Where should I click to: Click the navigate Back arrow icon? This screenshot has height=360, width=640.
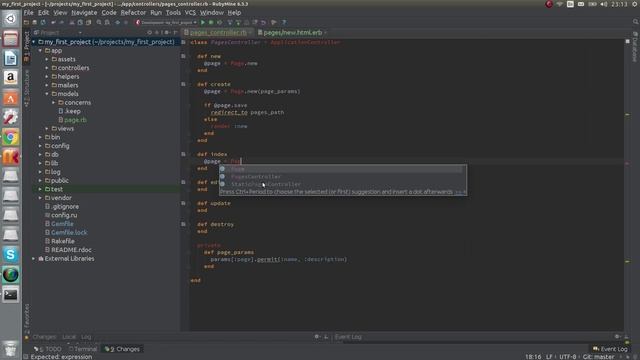[x=118, y=22]
